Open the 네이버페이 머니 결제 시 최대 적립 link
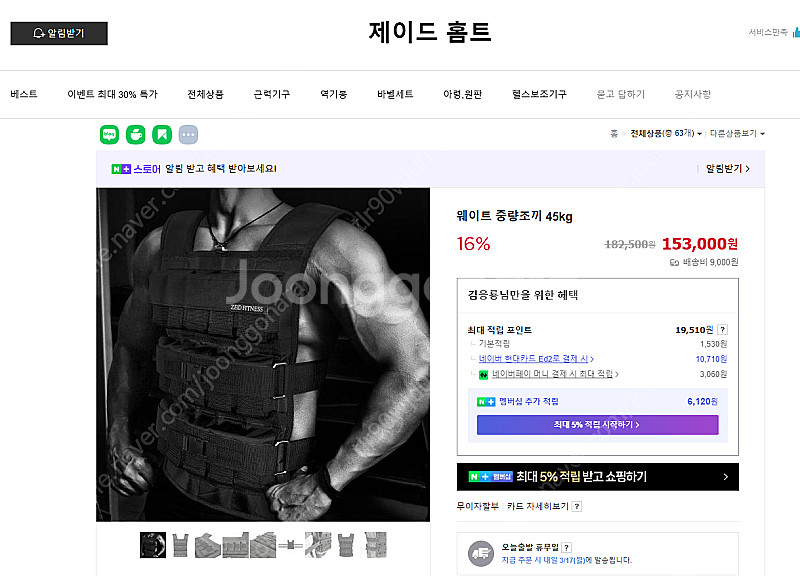This screenshot has width=800, height=576. point(555,374)
